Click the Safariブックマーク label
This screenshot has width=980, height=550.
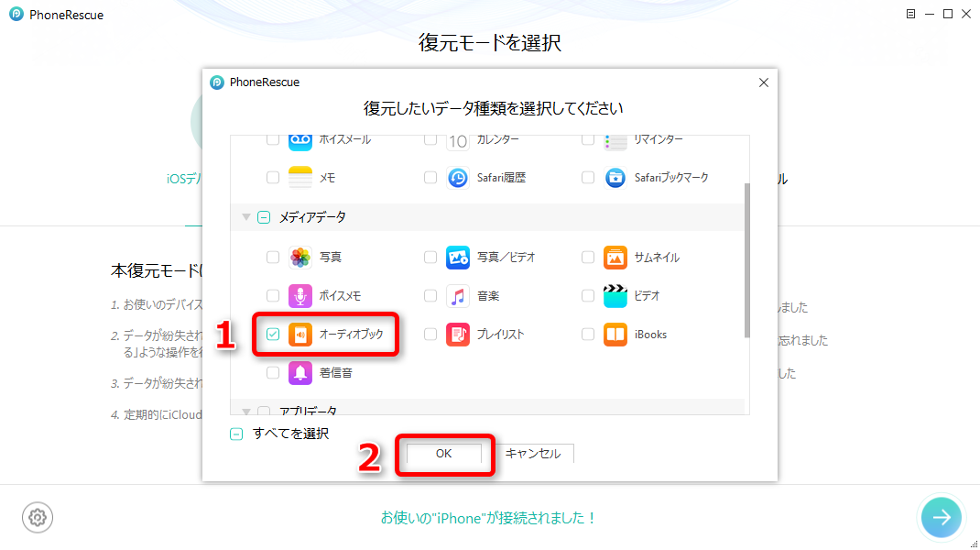point(671,178)
